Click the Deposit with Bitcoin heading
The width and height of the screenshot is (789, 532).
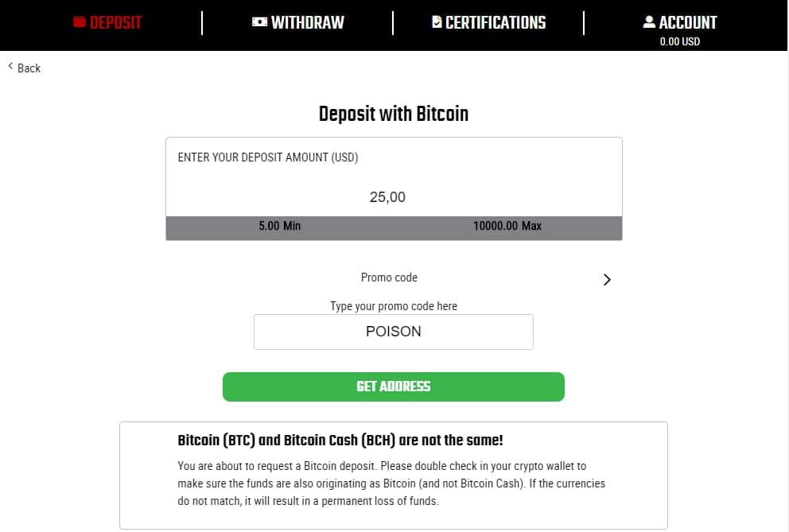coord(394,114)
